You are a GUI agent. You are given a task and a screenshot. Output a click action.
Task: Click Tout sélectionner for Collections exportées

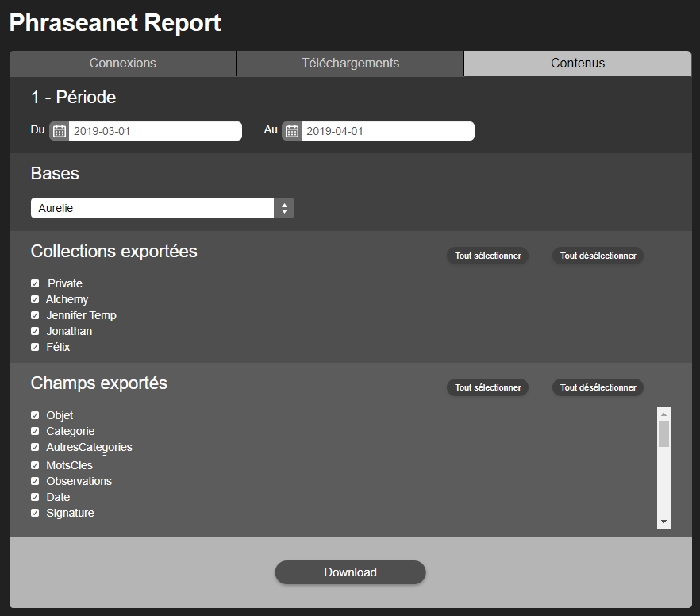487,256
